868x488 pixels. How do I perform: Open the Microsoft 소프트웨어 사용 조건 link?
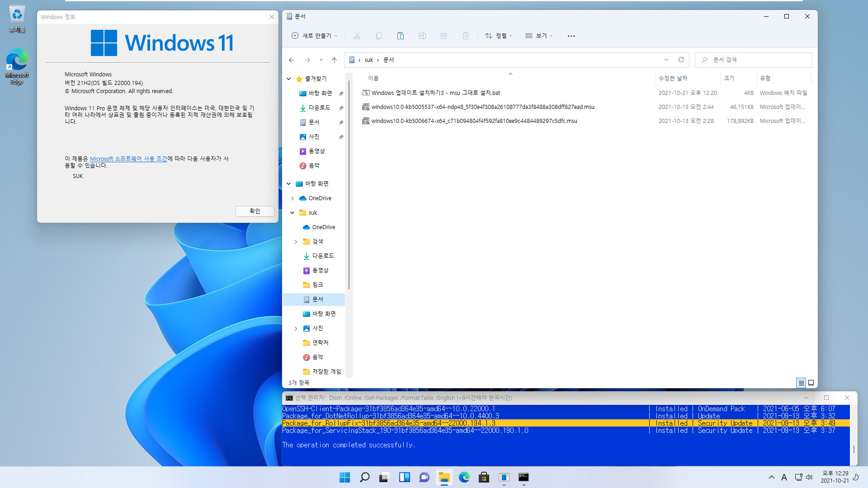coord(128,159)
